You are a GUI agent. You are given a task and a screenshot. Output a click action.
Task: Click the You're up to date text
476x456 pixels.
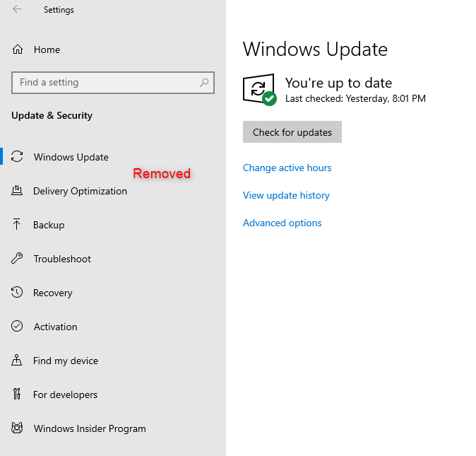pyautogui.click(x=338, y=83)
